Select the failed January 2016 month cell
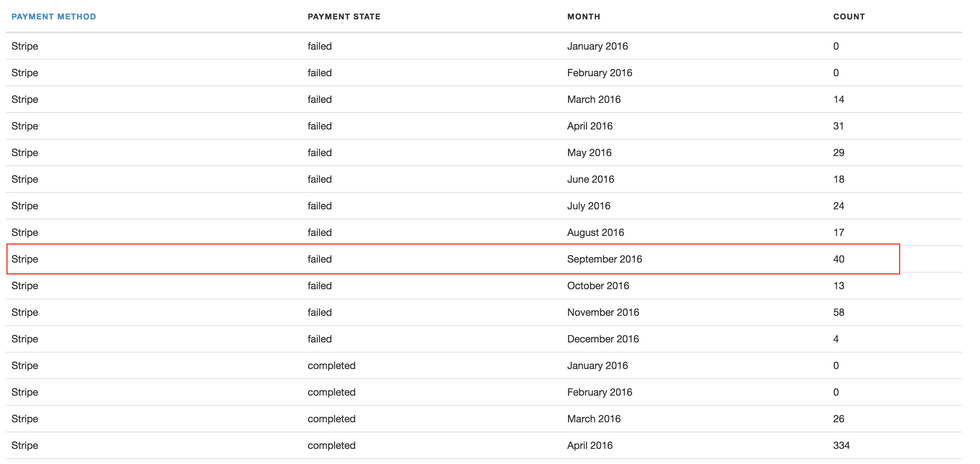 [x=597, y=46]
